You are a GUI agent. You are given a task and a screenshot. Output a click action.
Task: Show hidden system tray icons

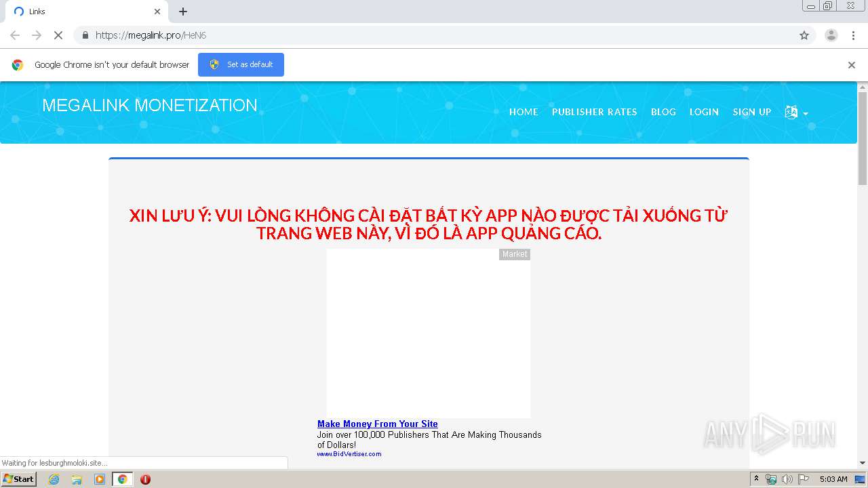[x=757, y=479]
